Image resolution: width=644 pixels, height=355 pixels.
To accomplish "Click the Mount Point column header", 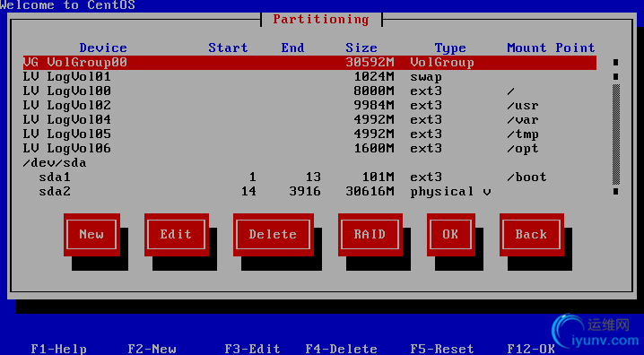I will click(552, 48).
